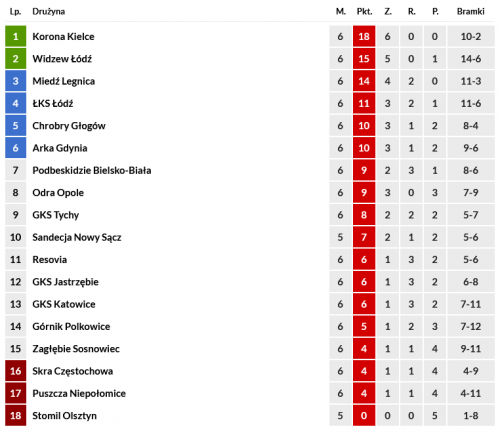Viewport: 500px width, 431px height.
Task: Click the red points cell showing 18
Action: [x=364, y=36]
